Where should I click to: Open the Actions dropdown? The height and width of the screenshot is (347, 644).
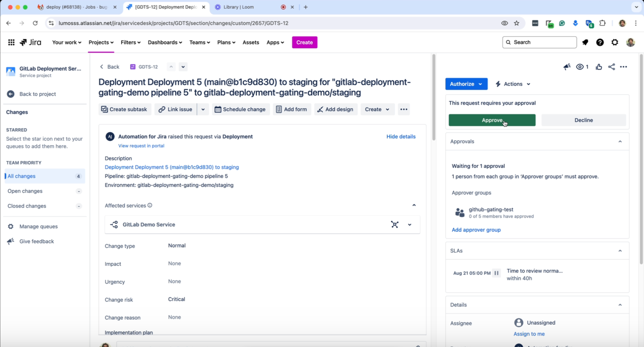pyautogui.click(x=513, y=84)
